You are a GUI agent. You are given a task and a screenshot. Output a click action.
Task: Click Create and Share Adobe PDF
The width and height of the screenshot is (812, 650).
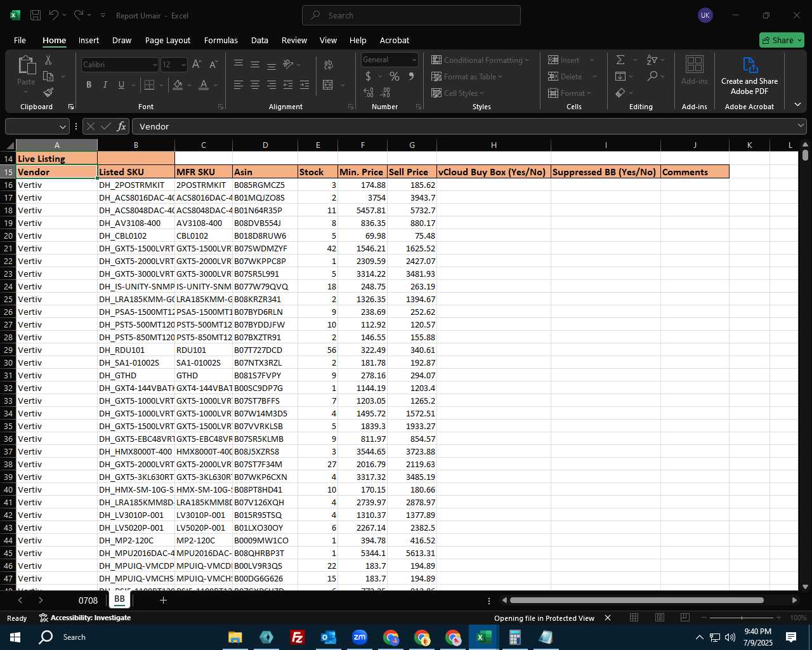749,76
